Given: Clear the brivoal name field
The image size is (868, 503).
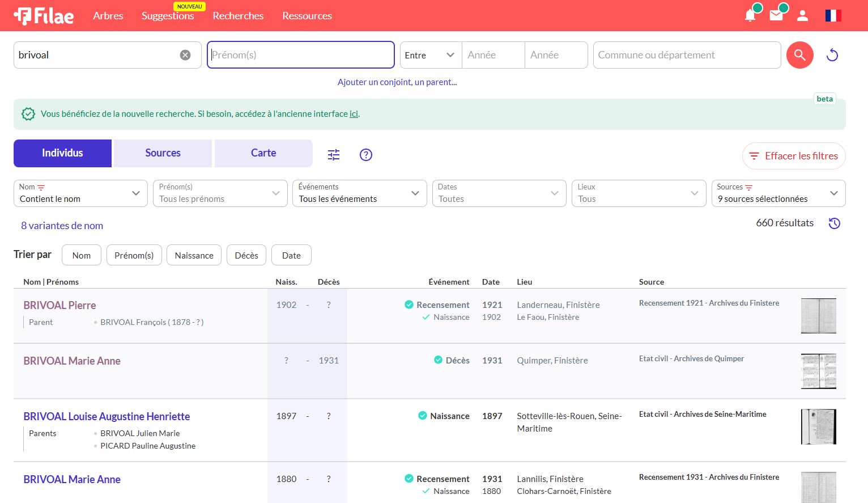Looking at the screenshot, I should (x=185, y=55).
